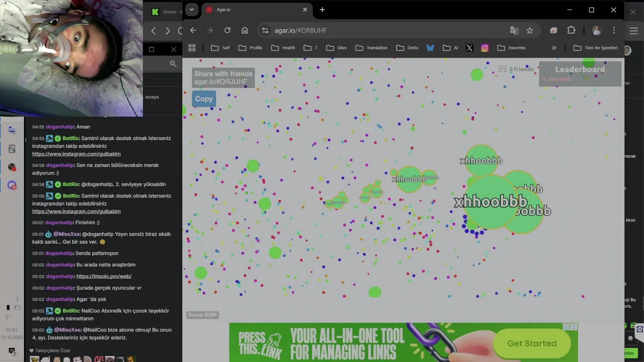Open the Instagram bookmark icon

(485, 48)
